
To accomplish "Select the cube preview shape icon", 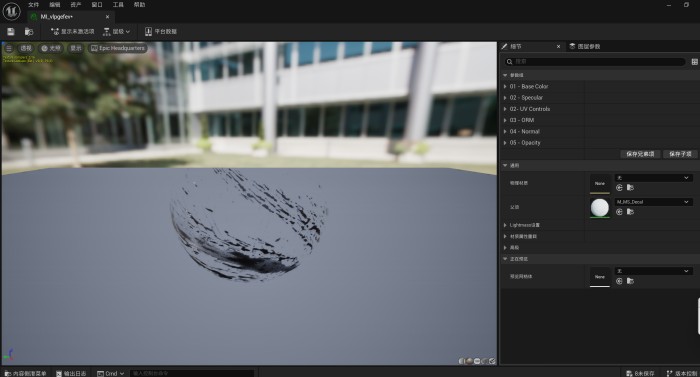I will point(484,361).
